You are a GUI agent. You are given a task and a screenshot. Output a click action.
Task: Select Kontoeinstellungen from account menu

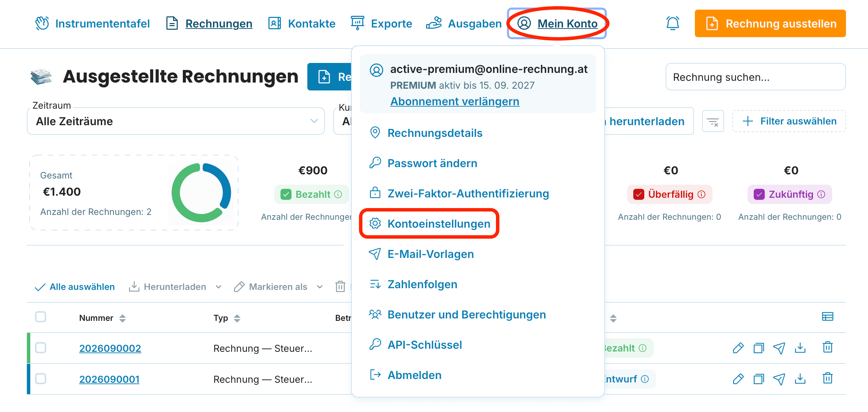pos(429,224)
